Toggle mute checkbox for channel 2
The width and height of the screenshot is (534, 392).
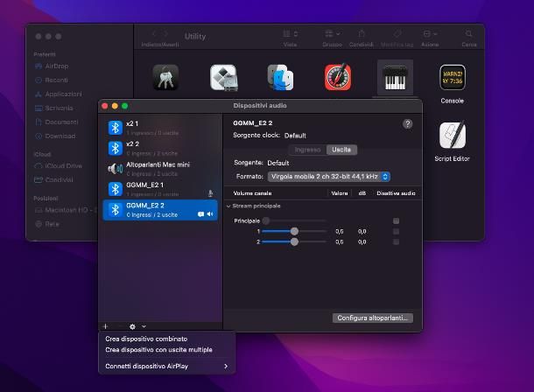(x=396, y=241)
